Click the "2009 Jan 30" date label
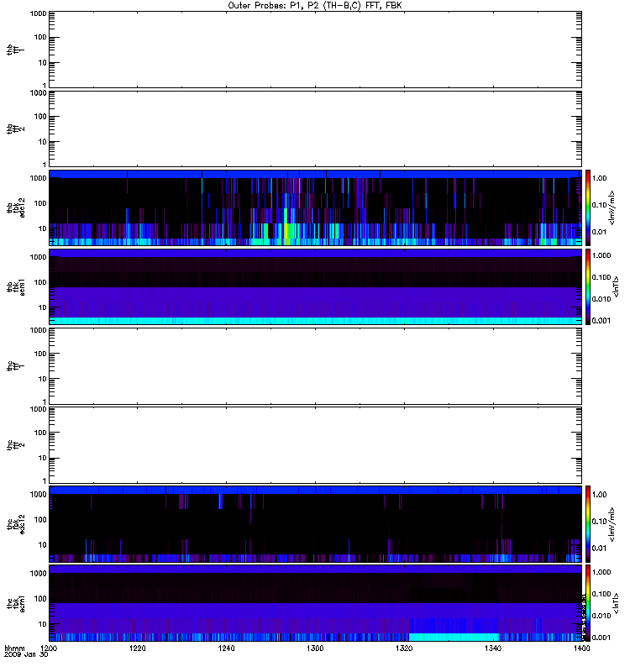Viewport: 630px width, 672px height. pyautogui.click(x=26, y=655)
